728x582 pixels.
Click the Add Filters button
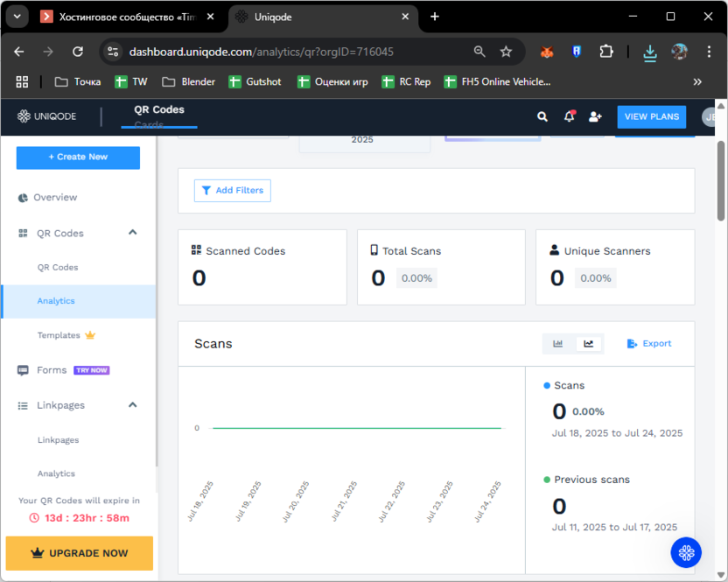(233, 191)
